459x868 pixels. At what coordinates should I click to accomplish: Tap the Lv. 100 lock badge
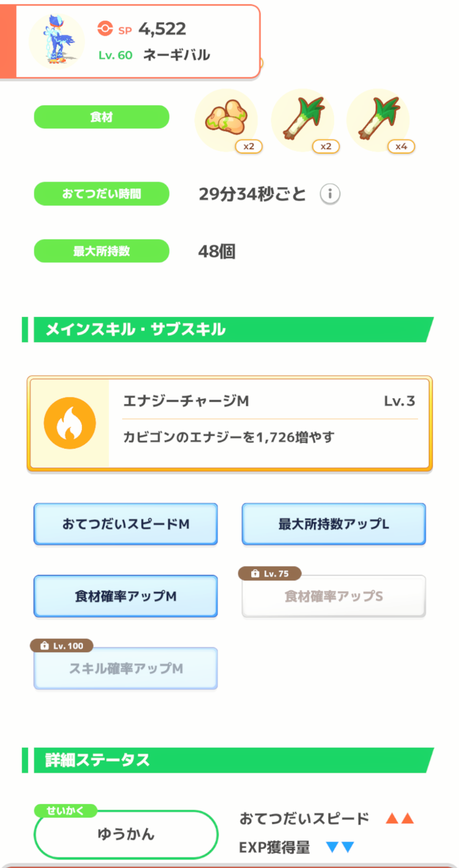(x=62, y=646)
